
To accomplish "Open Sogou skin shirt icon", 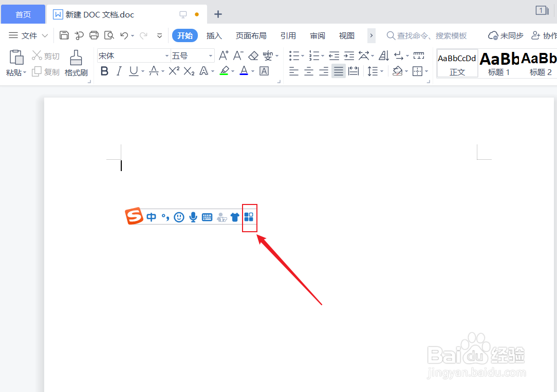I will 235,217.
